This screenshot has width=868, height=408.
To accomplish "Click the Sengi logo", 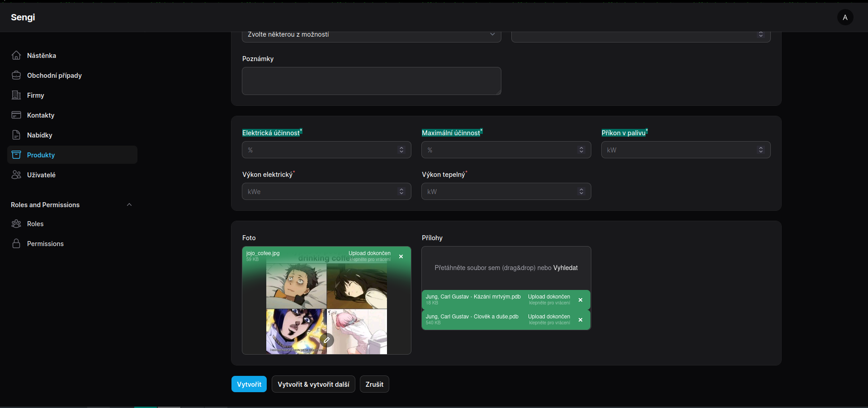I will 23,17.
